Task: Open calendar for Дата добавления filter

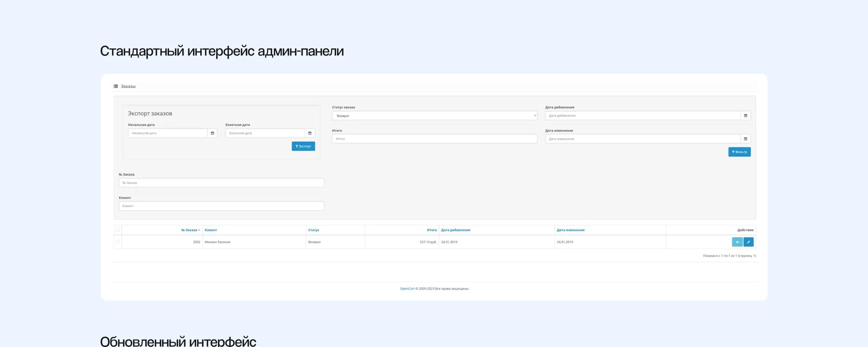Action: pos(746,116)
